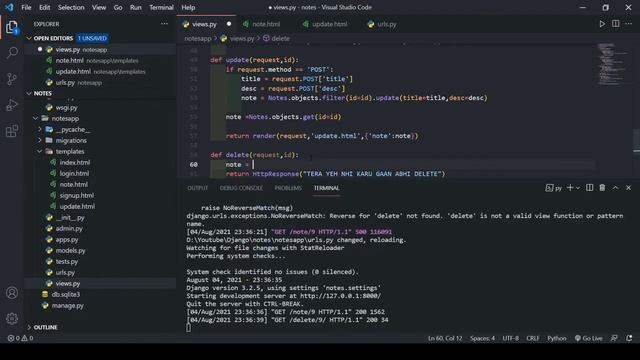The height and width of the screenshot is (360, 640).
Task: Show errors and warnings in status bar
Action: pos(20,338)
